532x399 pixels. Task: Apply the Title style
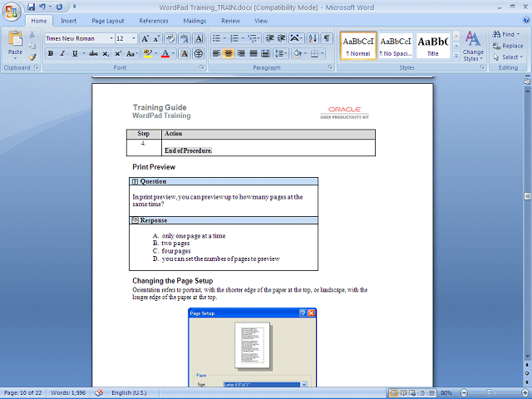point(433,47)
